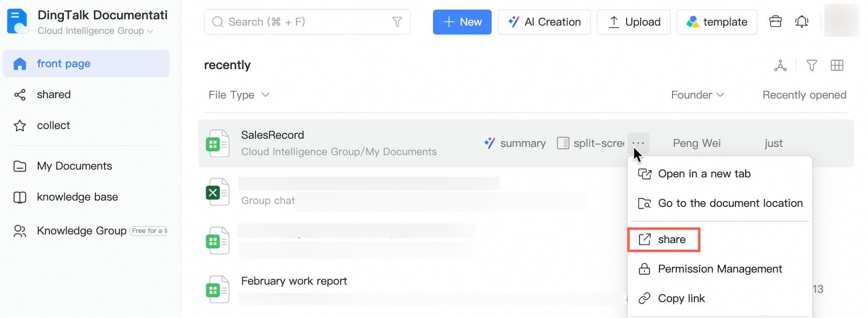Click the February work report spreadsheet icon

(217, 290)
